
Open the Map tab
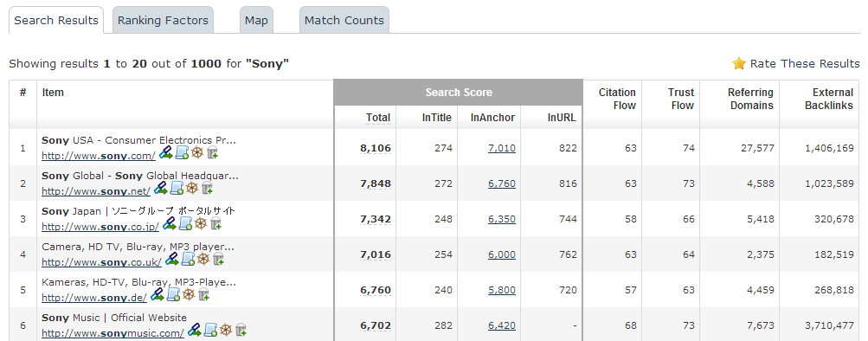(256, 21)
